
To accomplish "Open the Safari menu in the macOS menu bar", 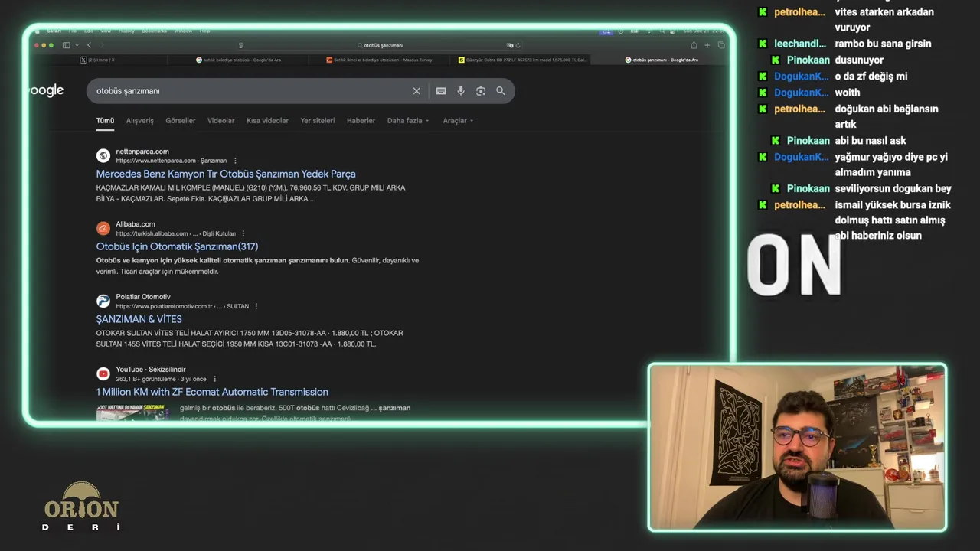I will (x=54, y=31).
